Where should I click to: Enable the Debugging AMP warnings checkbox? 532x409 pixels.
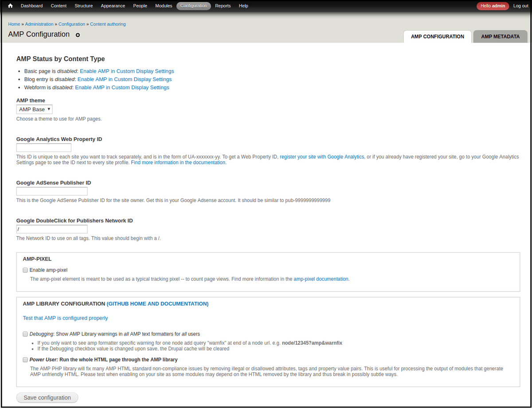point(25,334)
